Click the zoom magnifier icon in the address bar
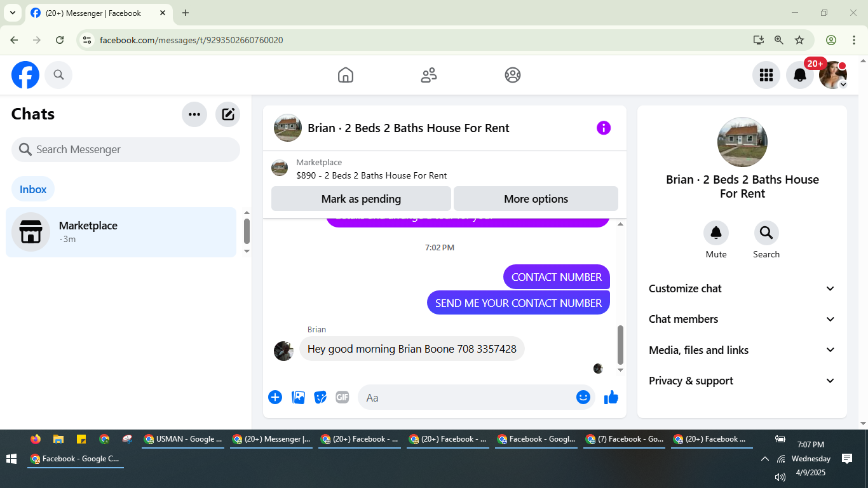This screenshot has width=868, height=488. point(779,40)
